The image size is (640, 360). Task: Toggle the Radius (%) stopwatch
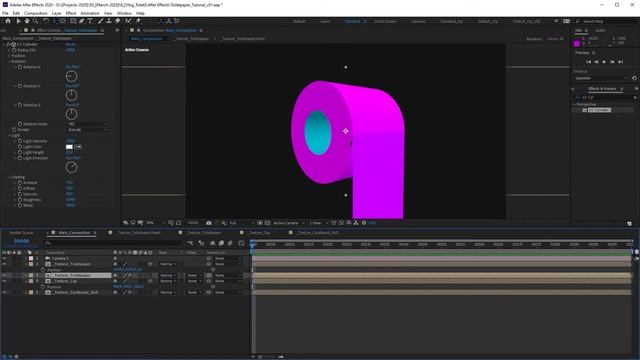pyautogui.click(x=14, y=50)
